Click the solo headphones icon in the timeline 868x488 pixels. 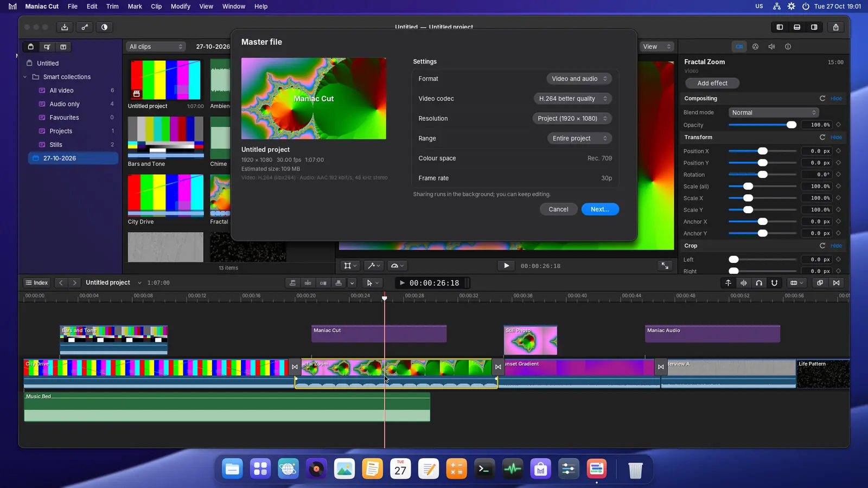pyautogui.click(x=759, y=283)
